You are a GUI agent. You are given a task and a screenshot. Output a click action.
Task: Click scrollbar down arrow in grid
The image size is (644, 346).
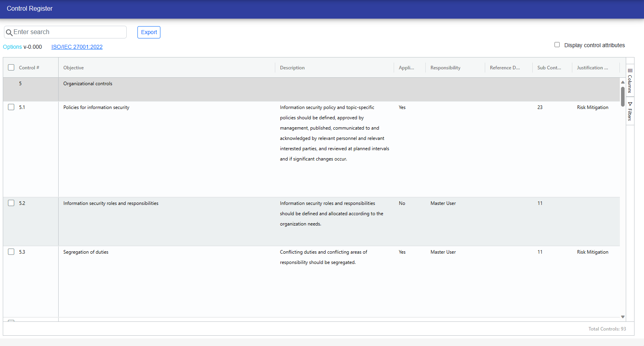tap(623, 317)
